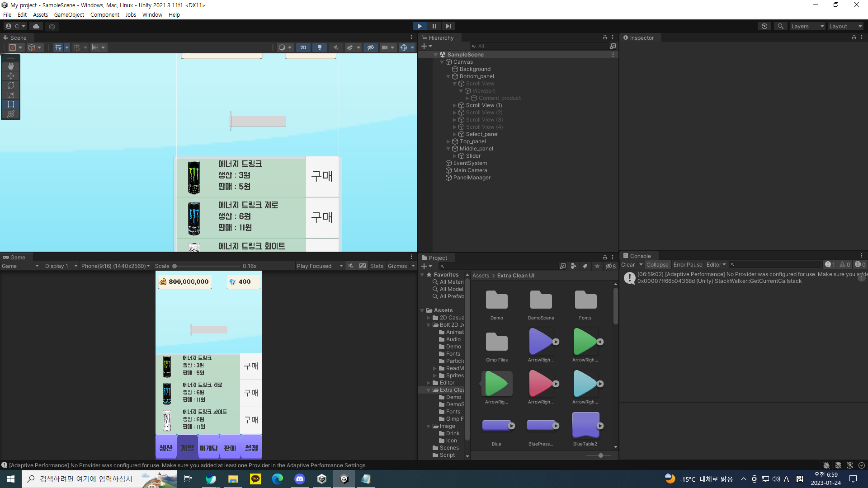This screenshot has width=868, height=488.
Task: Click the Stats button in Game view
Action: click(x=377, y=266)
